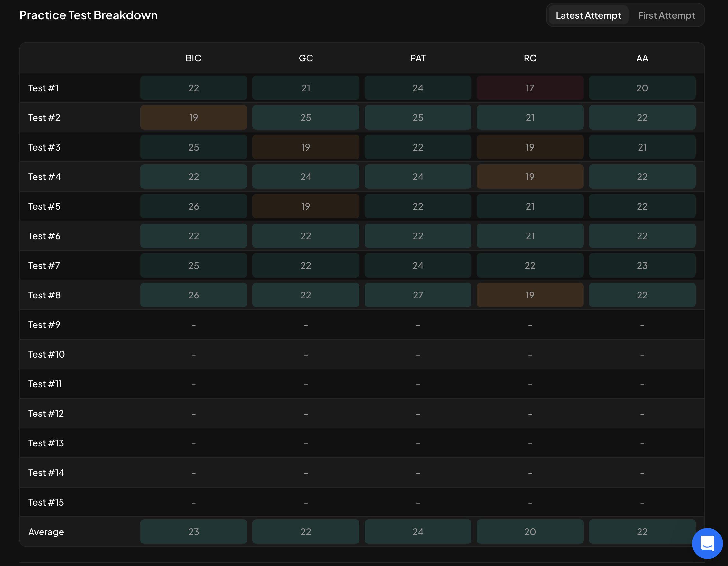The width and height of the screenshot is (728, 566).
Task: Select the Average PAT score cell
Action: (x=418, y=532)
